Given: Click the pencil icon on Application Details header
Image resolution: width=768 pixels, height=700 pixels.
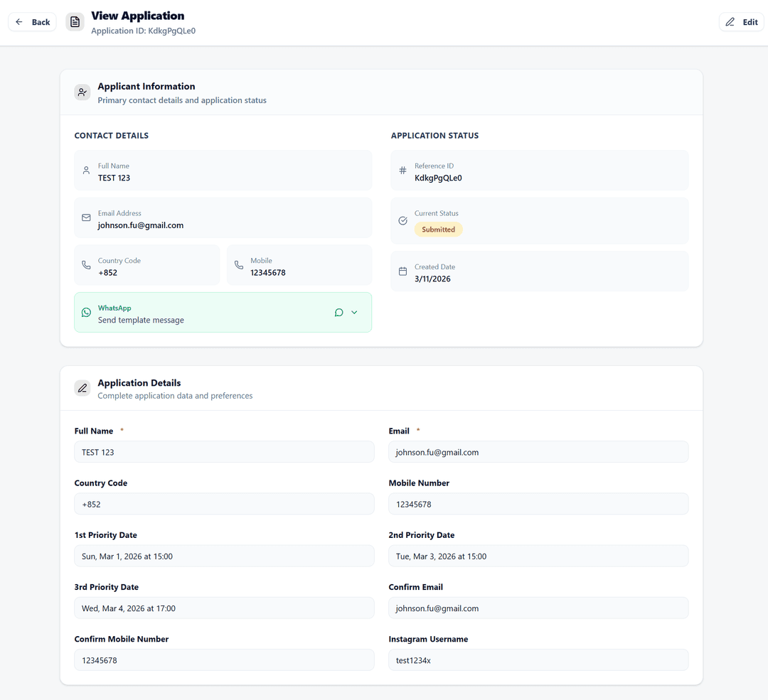Looking at the screenshot, I should tap(82, 388).
